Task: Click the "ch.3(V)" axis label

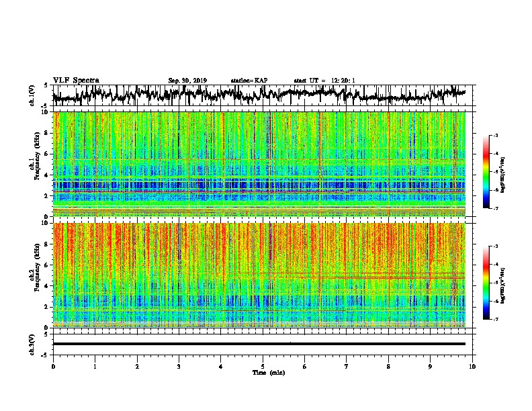Action: 32,345
